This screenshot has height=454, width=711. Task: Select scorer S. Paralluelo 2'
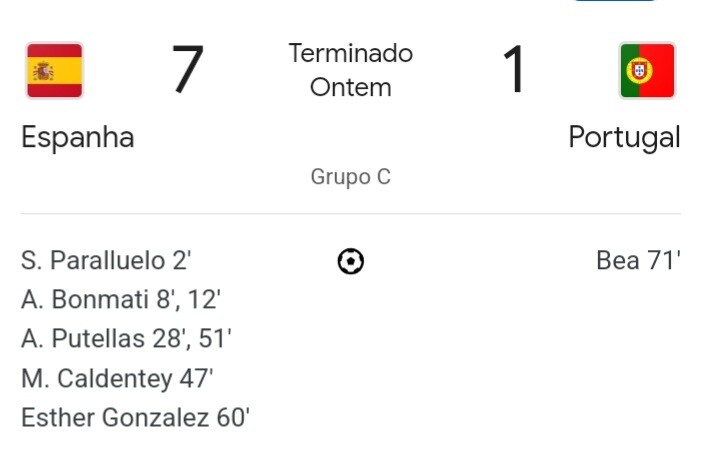106,261
